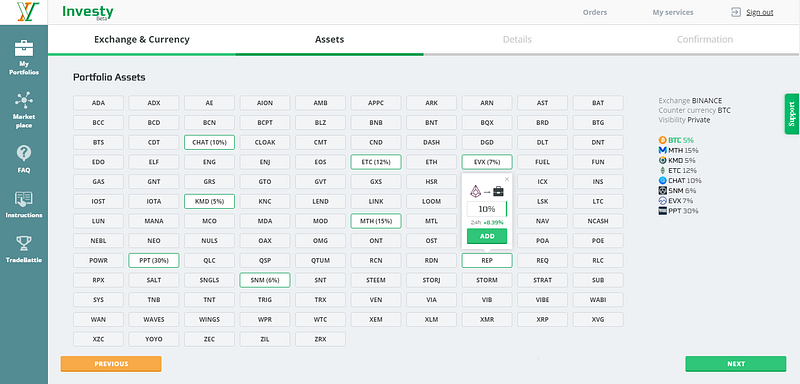Deselect the SNM (6%) asset
Image resolution: width=800 pixels, height=384 pixels.
(265, 280)
